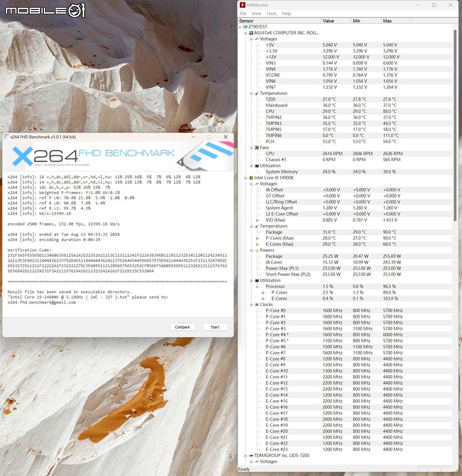Click the HWMonitor vertical scrollbar thumb
Screen dimensions: 462x476
click(x=455, y=125)
